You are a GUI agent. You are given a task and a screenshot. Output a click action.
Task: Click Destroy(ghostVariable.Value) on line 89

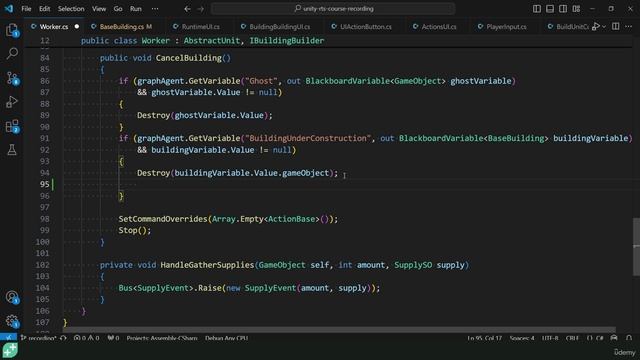[x=204, y=116]
